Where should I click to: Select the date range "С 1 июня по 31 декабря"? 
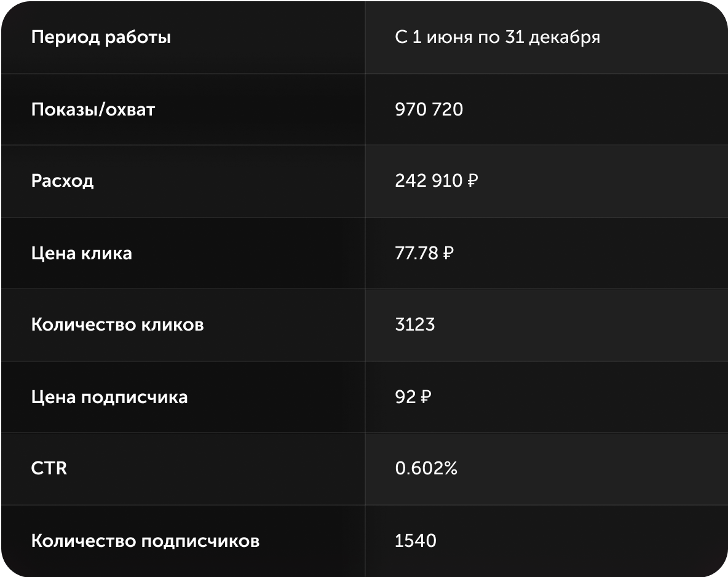497,37
